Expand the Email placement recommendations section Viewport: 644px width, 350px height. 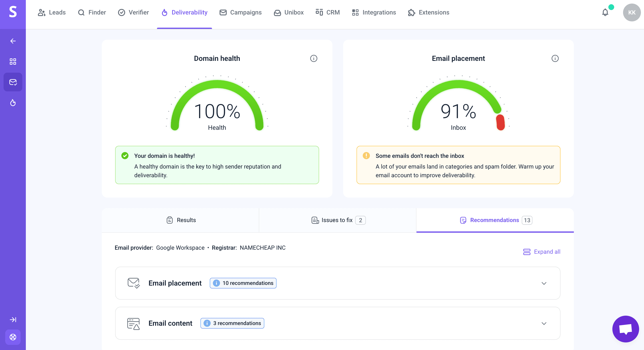(544, 283)
